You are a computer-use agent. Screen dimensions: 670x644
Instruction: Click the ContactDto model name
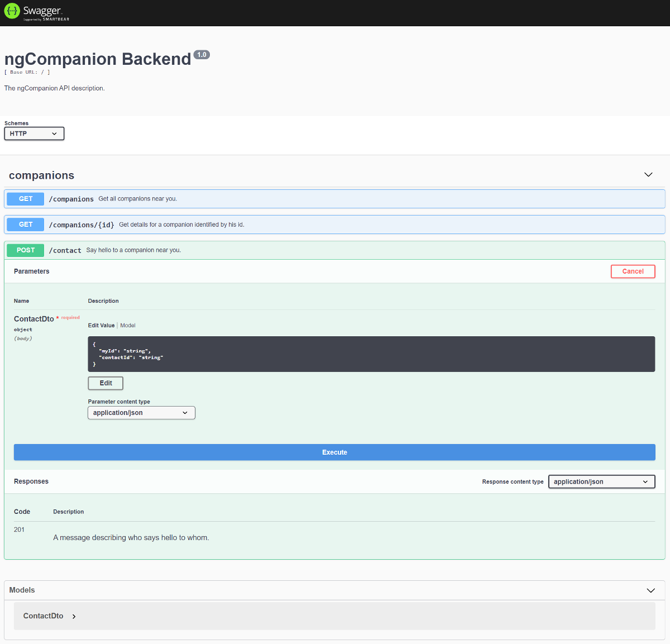(43, 616)
